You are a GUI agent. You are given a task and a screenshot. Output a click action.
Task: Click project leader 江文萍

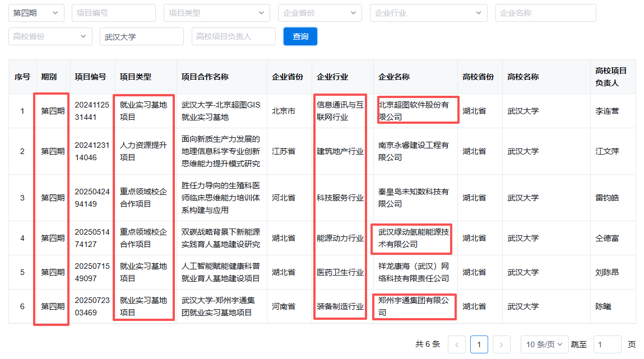point(607,151)
